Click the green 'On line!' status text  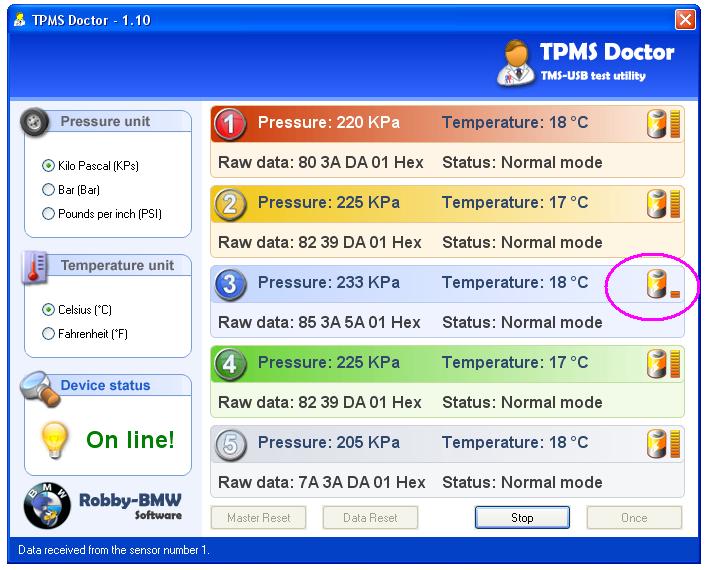[130, 440]
